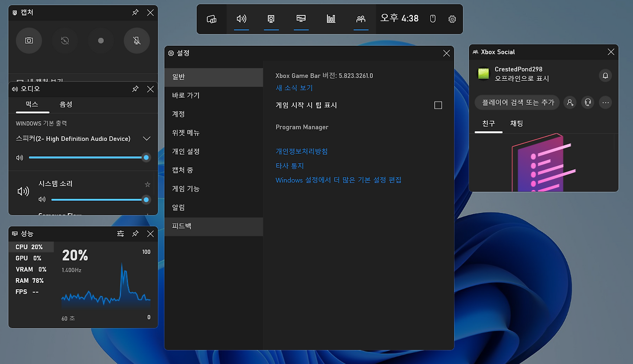Select 캡처 중 in the settings sidebar
633x364 pixels.
[214, 170]
